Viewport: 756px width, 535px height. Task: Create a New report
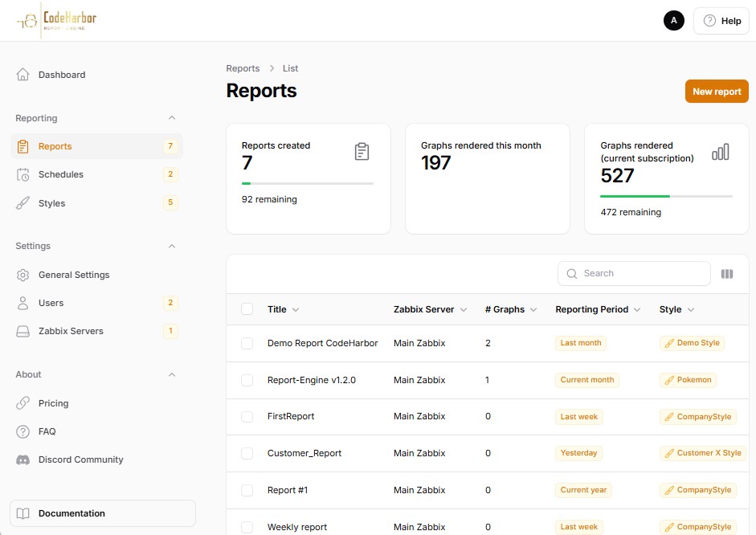[717, 91]
